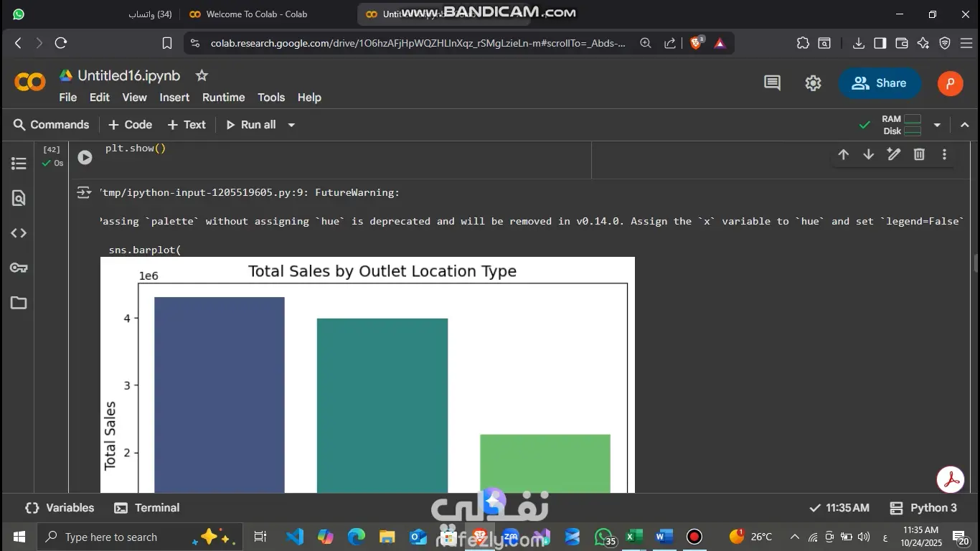Click the Adobe Acrobat floating icon
The width and height of the screenshot is (980, 551).
[x=951, y=480]
